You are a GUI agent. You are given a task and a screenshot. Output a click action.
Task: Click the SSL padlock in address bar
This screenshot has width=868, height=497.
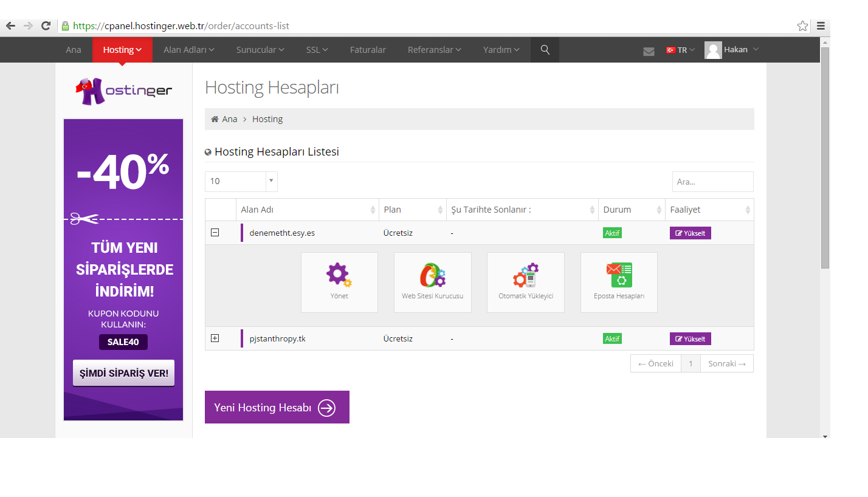[66, 26]
